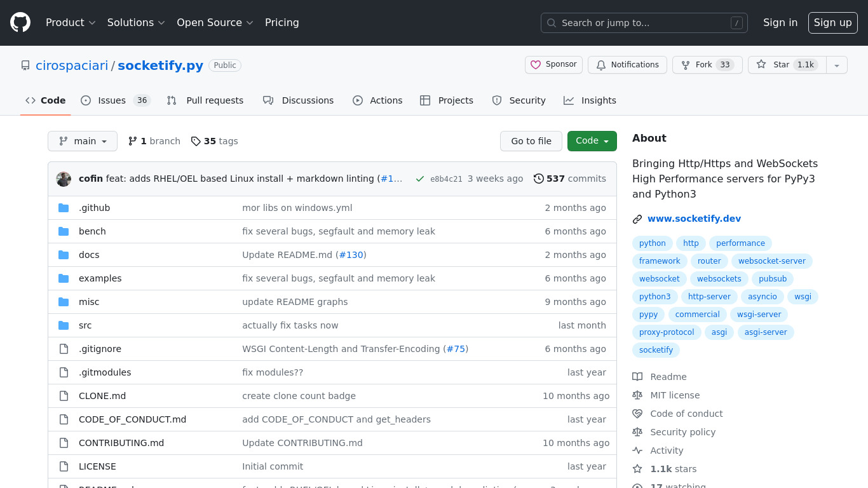The image size is (868, 488).
Task: Open the LICENSE file
Action: 97,466
